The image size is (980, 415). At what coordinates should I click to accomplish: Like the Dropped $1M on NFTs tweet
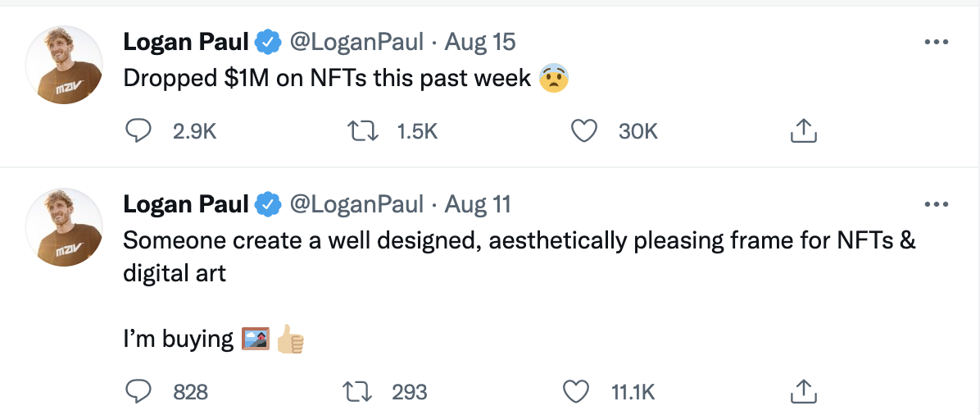coord(583,131)
